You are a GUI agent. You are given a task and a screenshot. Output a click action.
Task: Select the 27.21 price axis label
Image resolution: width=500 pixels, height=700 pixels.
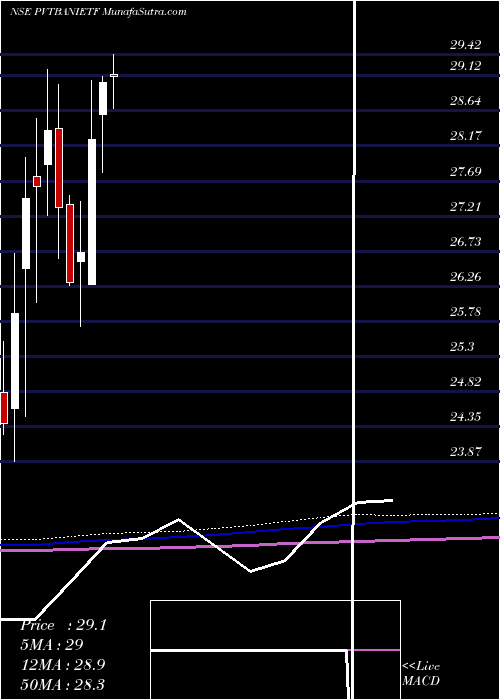click(x=466, y=206)
